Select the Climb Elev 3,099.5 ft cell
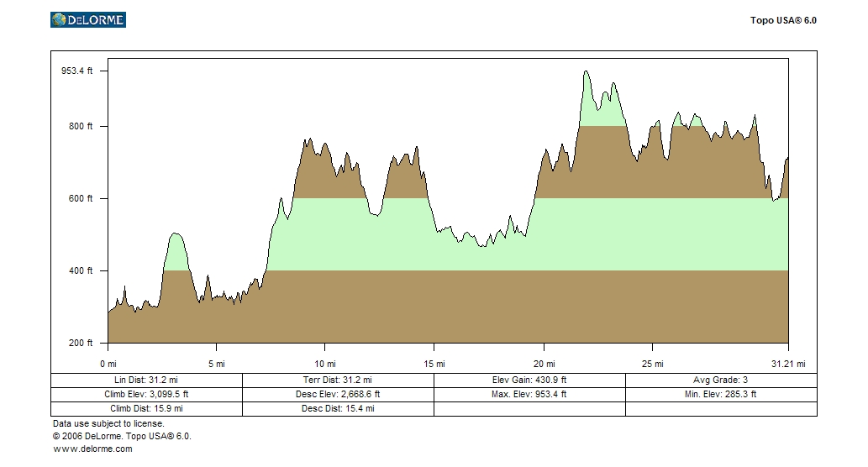The image size is (868, 467). point(146,394)
